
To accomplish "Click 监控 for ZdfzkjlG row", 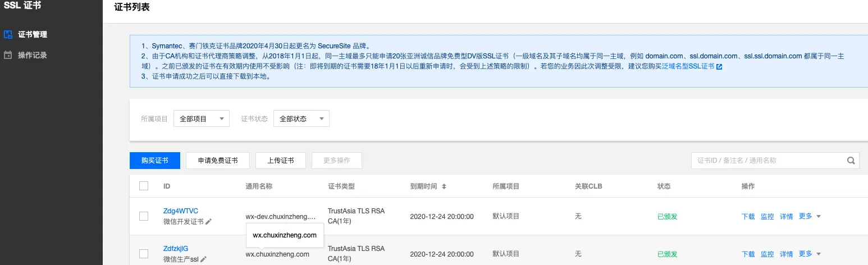I will [x=768, y=254].
